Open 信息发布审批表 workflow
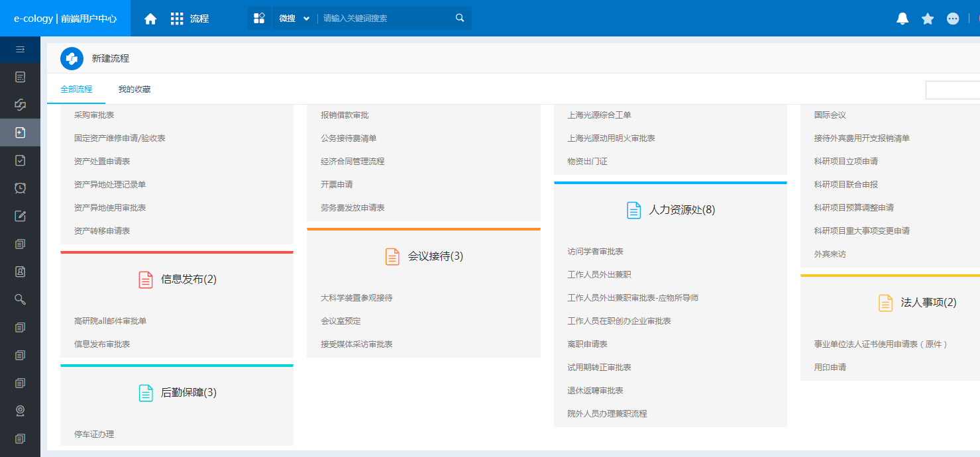 tap(102, 344)
